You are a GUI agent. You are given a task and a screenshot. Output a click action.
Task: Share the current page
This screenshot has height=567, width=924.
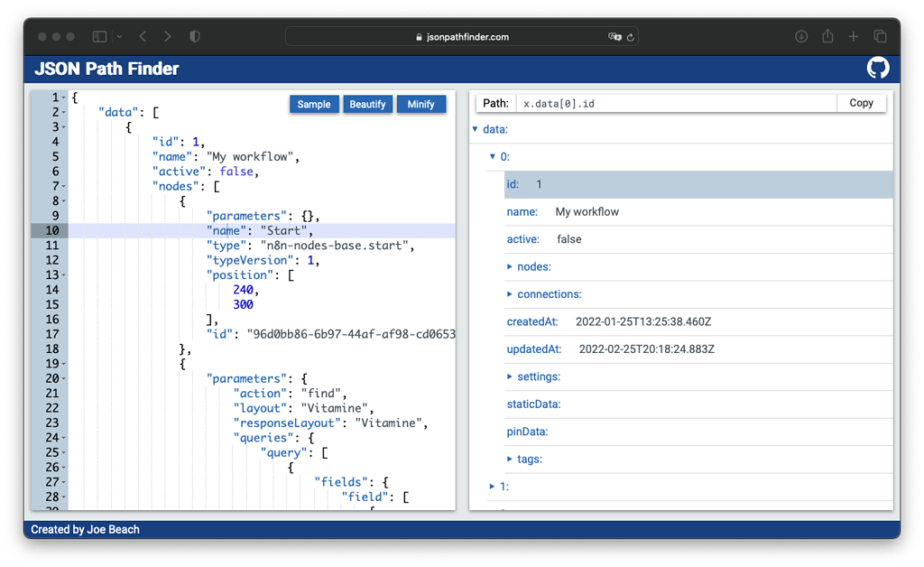click(827, 36)
